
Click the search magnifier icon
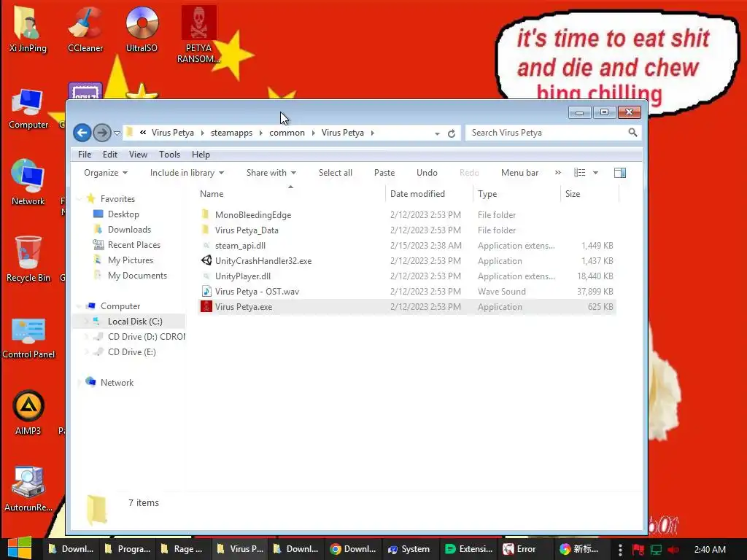pos(632,133)
